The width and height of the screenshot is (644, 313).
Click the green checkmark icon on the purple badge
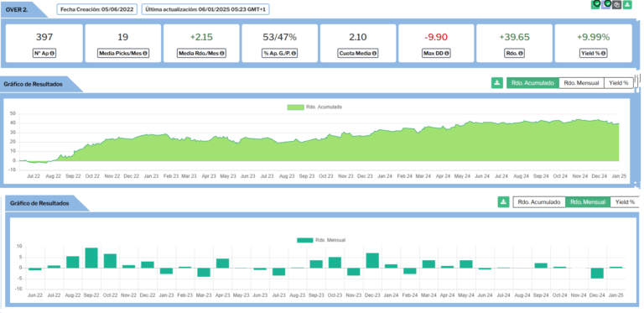[x=608, y=3]
